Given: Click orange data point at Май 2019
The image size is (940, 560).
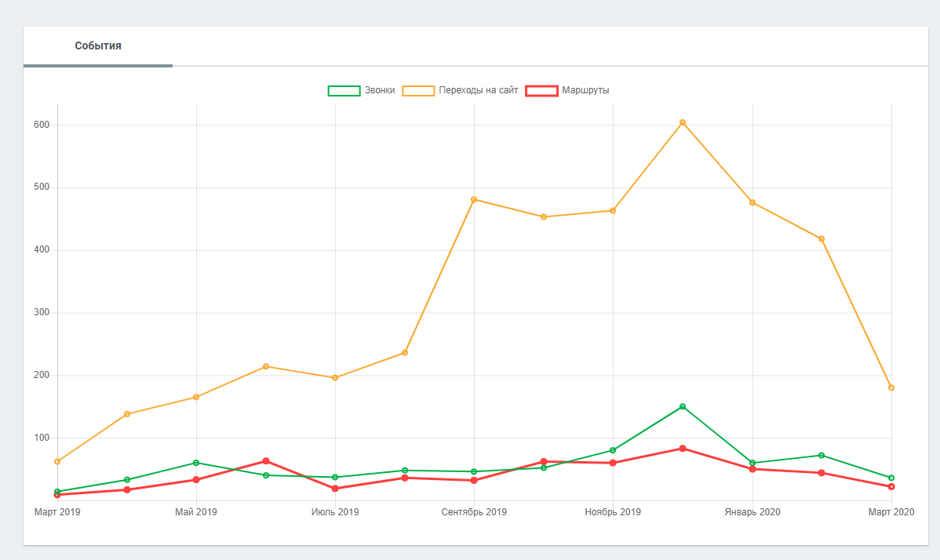Looking at the screenshot, I should (x=196, y=397).
